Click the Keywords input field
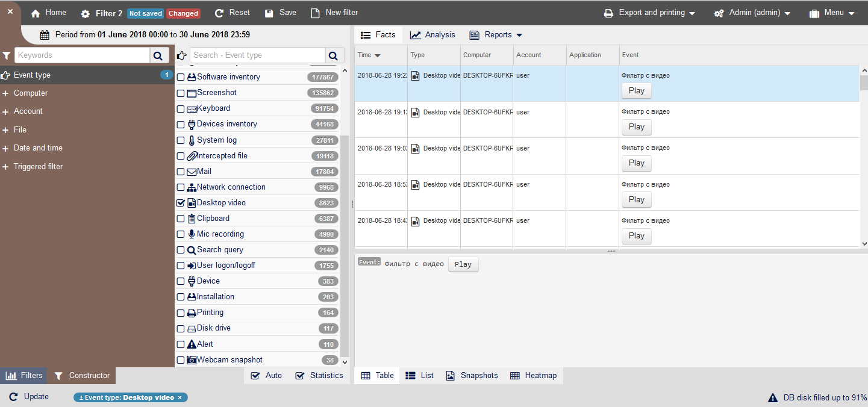This screenshot has height=407, width=868. 82,55
